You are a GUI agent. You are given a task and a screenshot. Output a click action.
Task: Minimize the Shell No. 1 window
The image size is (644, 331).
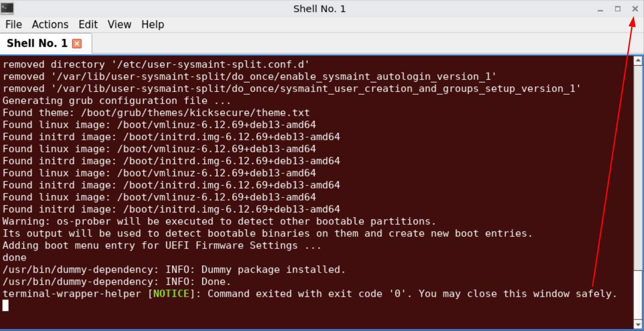point(601,9)
